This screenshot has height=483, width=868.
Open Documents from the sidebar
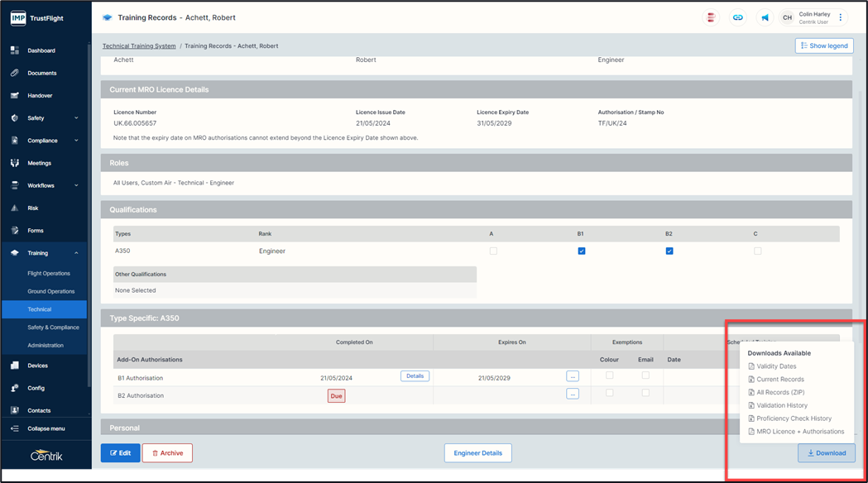(42, 73)
